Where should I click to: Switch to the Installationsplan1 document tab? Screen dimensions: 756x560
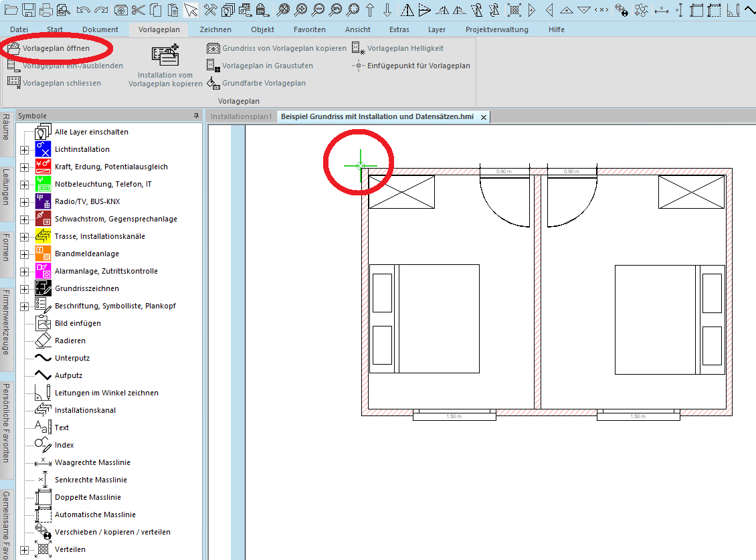tap(242, 116)
